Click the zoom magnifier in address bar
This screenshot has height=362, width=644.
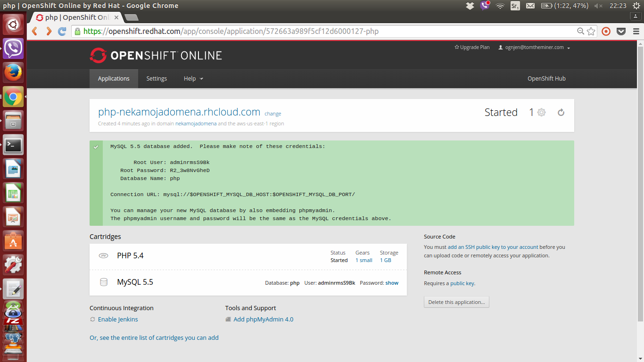click(x=581, y=31)
